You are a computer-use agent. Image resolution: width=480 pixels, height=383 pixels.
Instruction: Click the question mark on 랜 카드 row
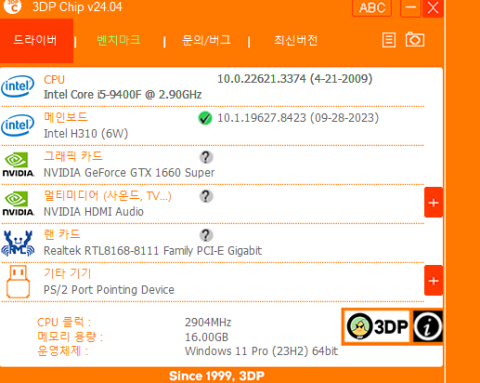206,235
